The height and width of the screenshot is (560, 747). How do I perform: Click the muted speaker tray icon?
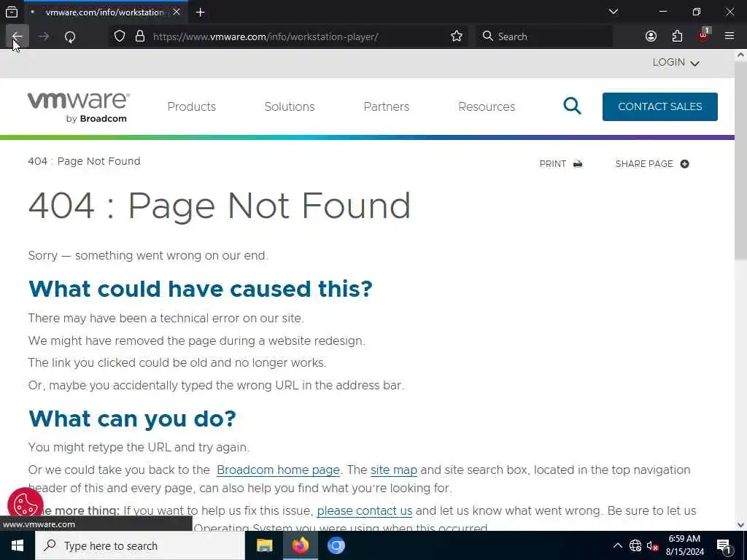pos(652,545)
